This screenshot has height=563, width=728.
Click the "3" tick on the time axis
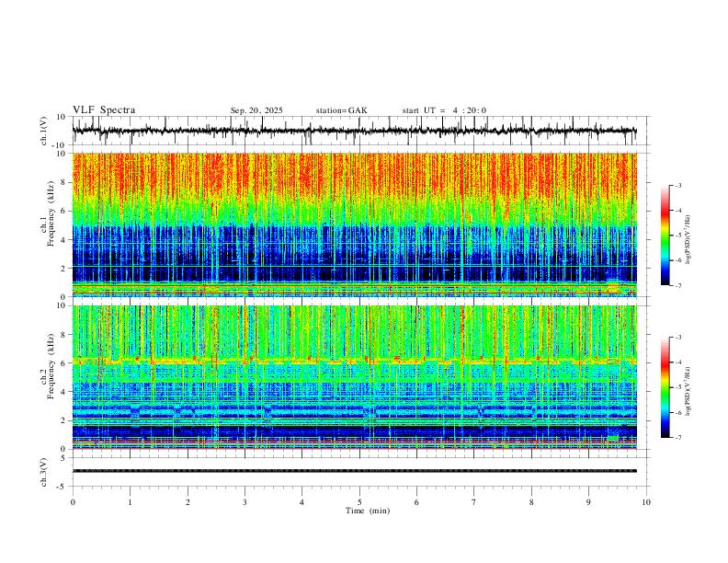pos(245,502)
